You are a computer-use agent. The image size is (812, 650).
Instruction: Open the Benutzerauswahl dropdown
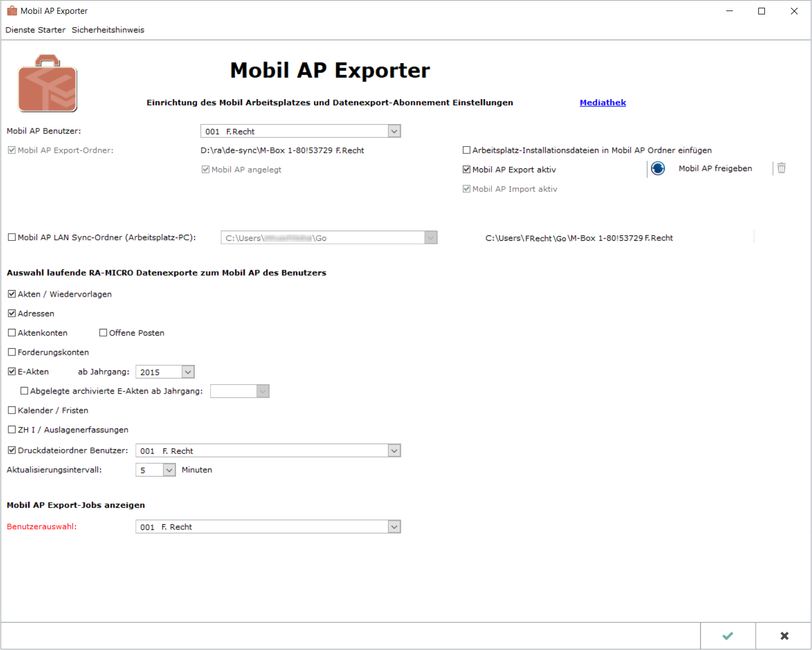394,527
